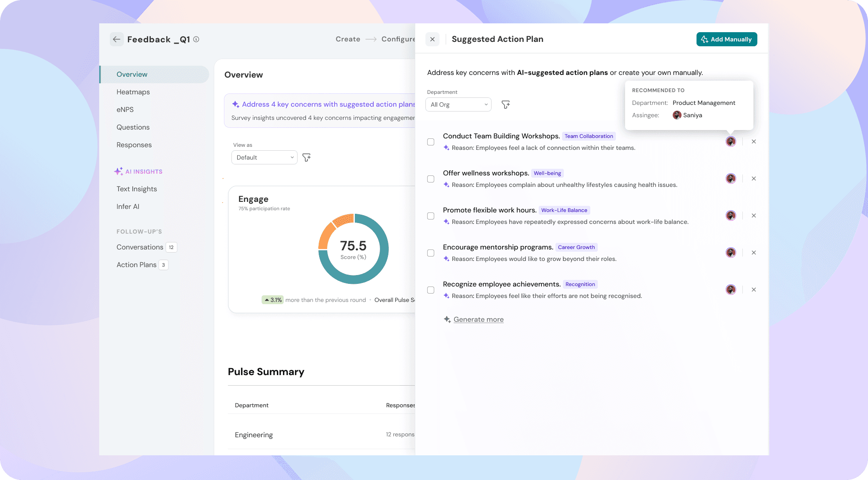
Task: Navigate to Questions in the sidebar
Action: coord(133,127)
